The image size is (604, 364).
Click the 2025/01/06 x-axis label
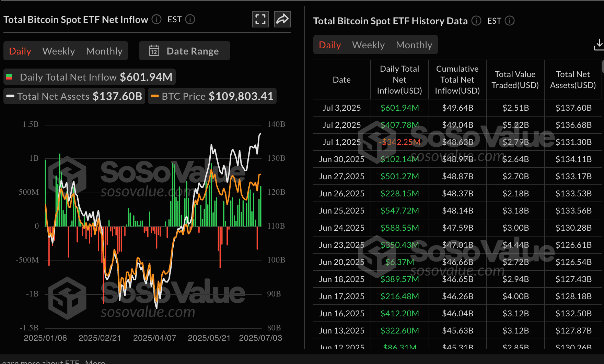tap(45, 338)
